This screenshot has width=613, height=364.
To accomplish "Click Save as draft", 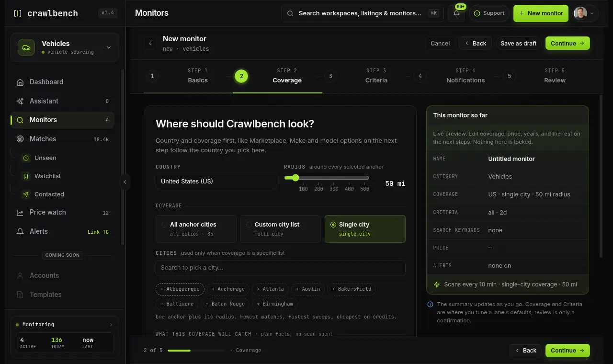I will 519,43.
